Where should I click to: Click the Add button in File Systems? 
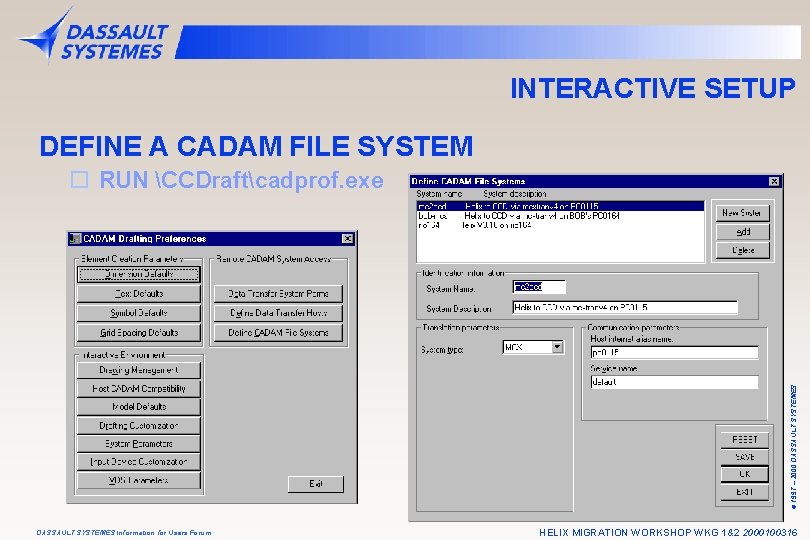click(742, 232)
